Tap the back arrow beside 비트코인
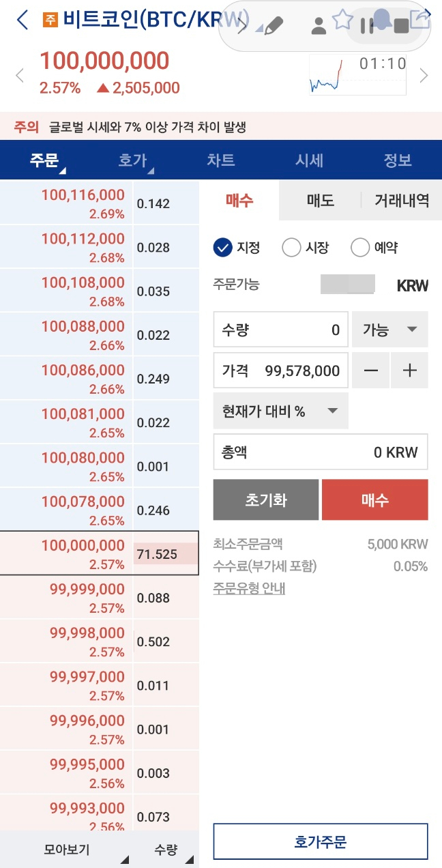442x868 pixels. pos(23,20)
